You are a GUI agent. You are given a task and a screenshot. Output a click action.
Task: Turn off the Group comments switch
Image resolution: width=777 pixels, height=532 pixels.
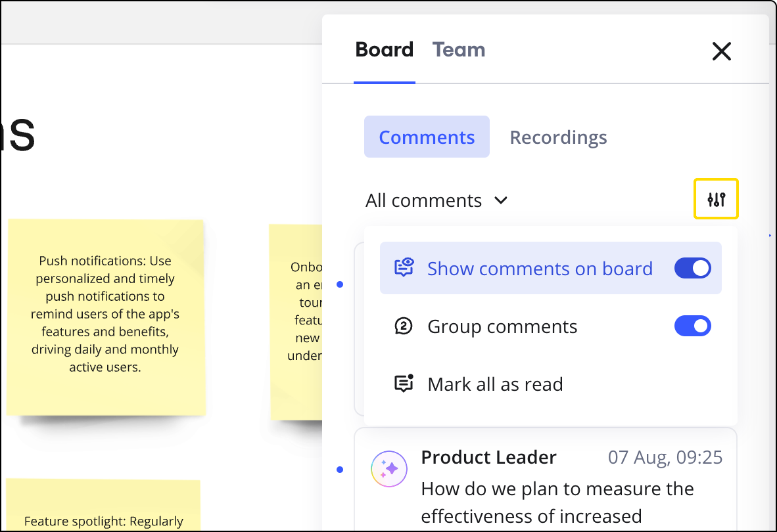[x=692, y=326]
